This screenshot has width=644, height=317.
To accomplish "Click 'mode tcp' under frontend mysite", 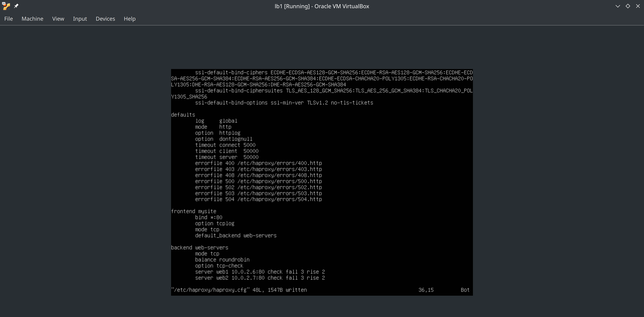I will pyautogui.click(x=207, y=230).
